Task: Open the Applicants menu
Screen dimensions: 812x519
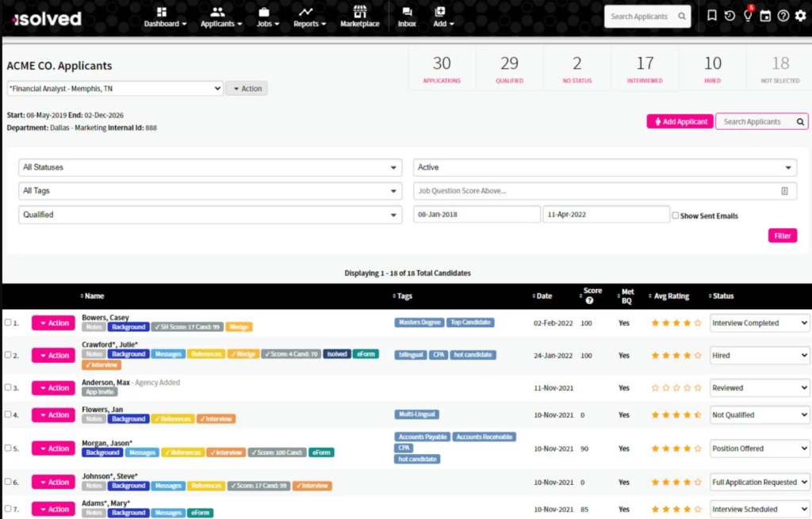Action: [220, 19]
